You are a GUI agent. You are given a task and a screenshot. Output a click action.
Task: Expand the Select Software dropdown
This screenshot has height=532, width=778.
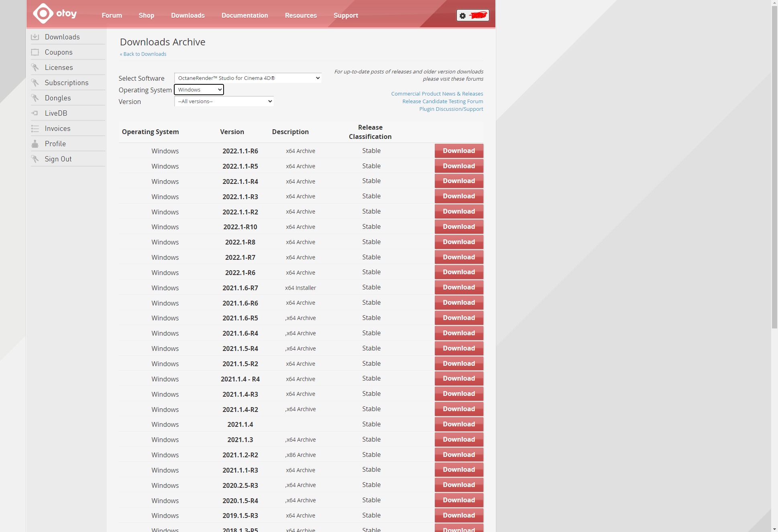[248, 78]
